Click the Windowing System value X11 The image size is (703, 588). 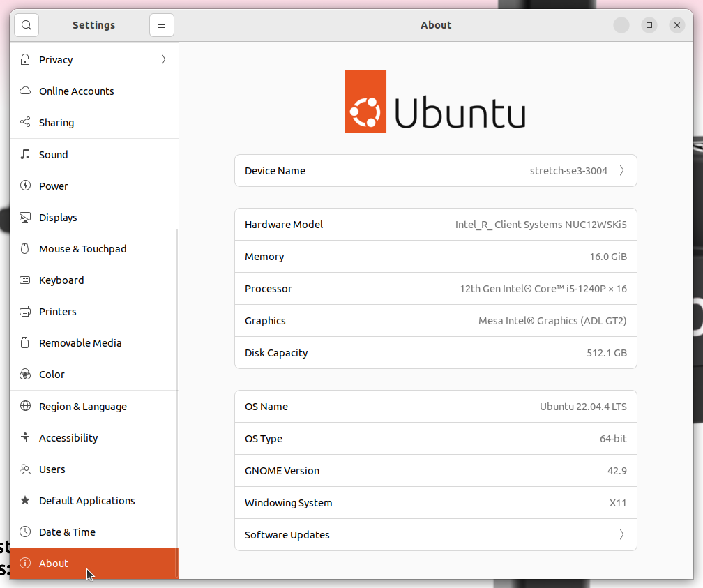tap(618, 503)
